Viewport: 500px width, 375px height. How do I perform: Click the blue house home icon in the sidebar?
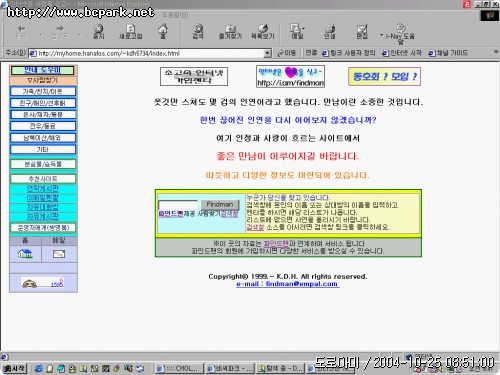[x=25, y=254]
